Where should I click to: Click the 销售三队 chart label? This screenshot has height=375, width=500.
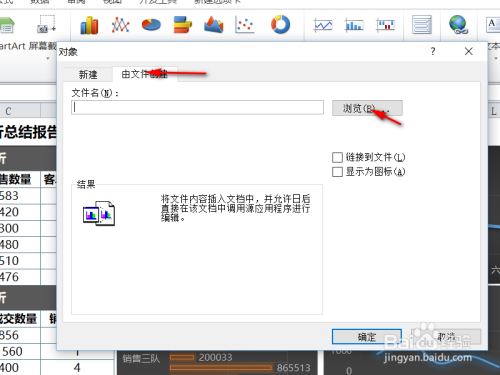[141, 359]
